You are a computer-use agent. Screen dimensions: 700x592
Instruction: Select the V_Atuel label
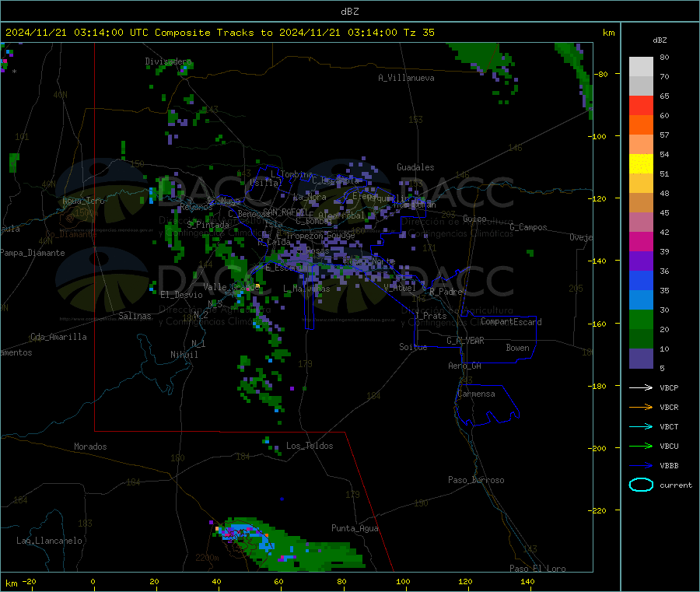[400, 288]
